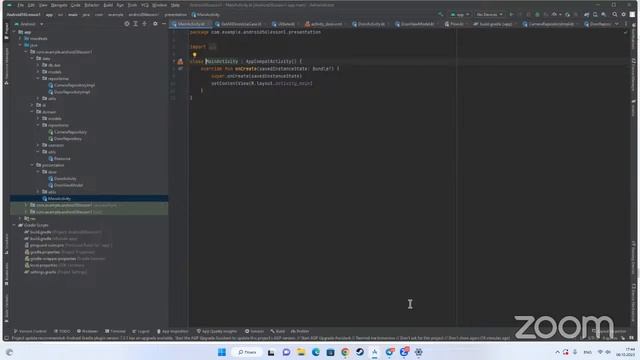Open the Android project view dropdown
The height and width of the screenshot is (360, 640).
[x=29, y=24]
